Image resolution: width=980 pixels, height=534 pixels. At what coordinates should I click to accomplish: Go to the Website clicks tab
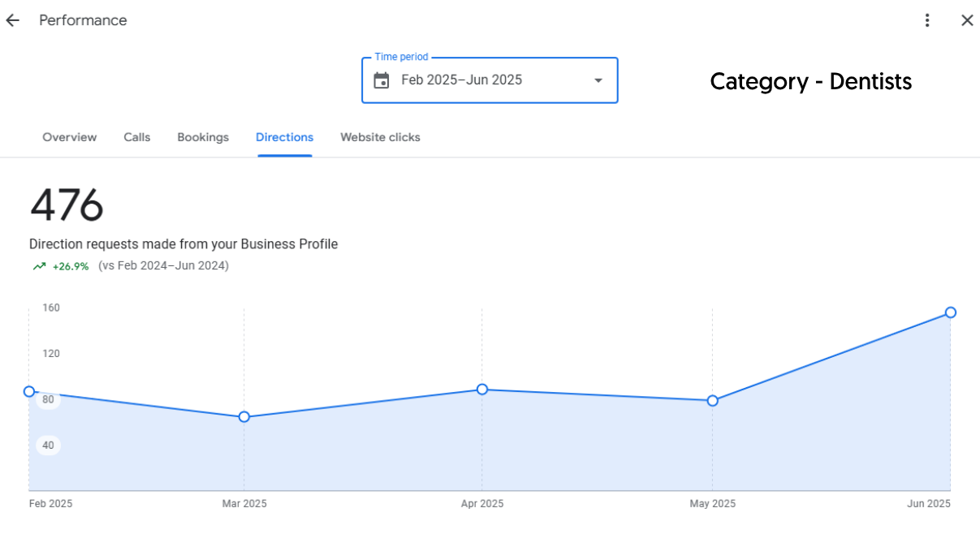(x=380, y=137)
